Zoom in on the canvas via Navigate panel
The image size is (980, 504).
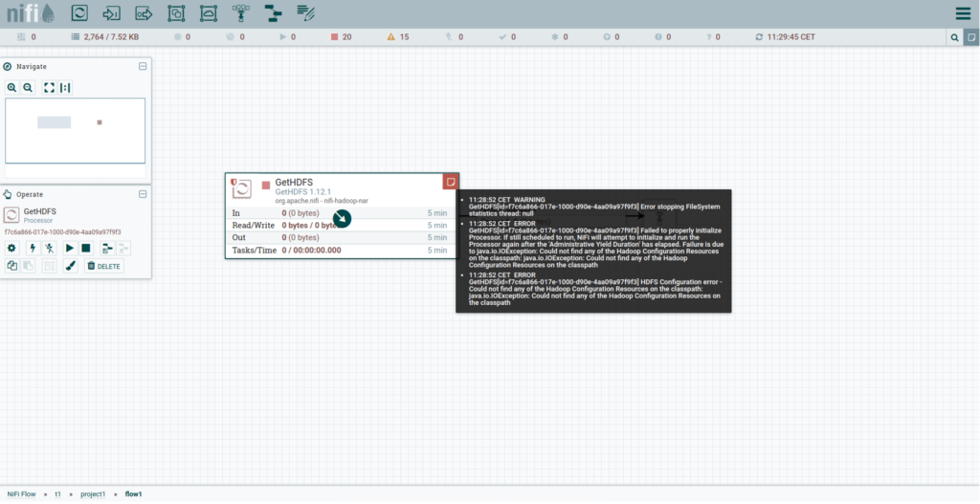coord(11,88)
